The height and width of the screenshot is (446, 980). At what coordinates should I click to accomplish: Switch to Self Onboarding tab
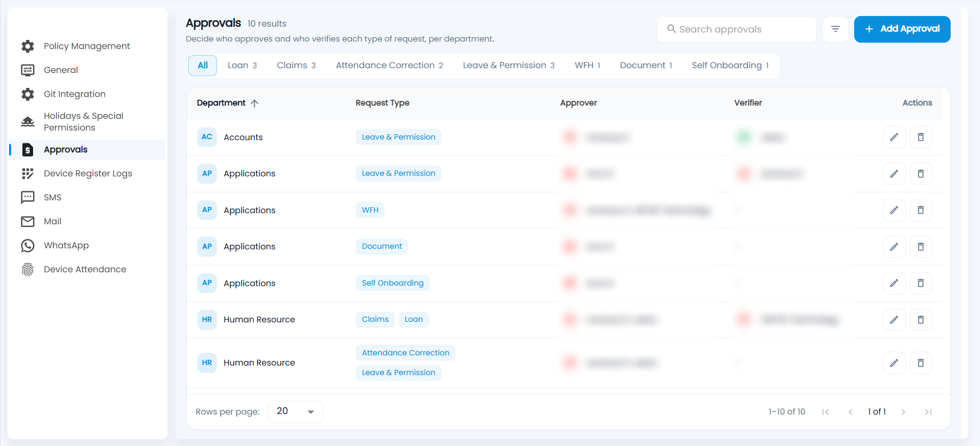click(x=730, y=66)
